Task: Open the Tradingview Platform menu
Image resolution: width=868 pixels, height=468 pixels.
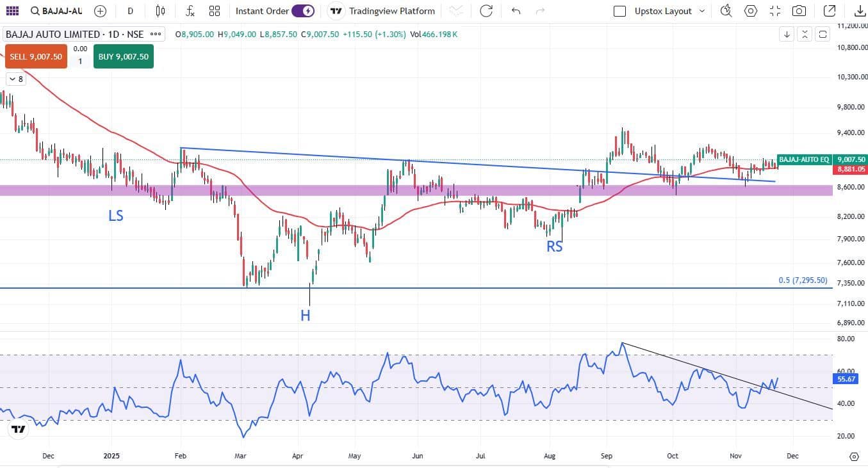Action: [383, 11]
